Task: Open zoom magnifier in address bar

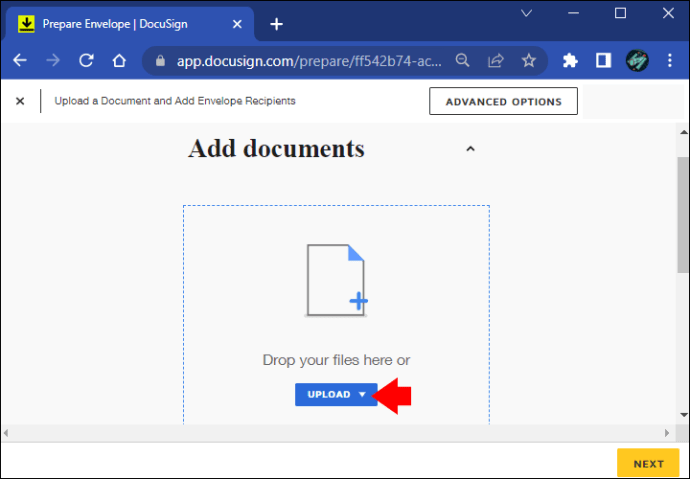Action: (462, 60)
